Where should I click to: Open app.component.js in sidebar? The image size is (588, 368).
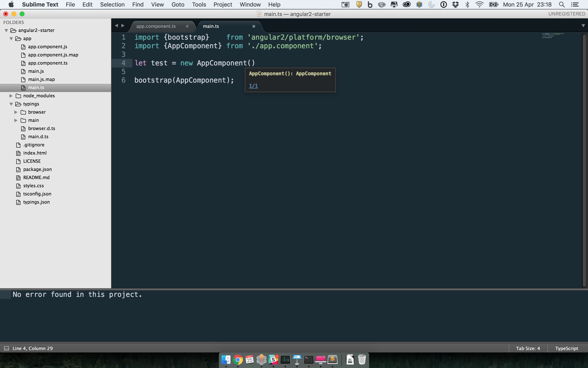click(48, 47)
